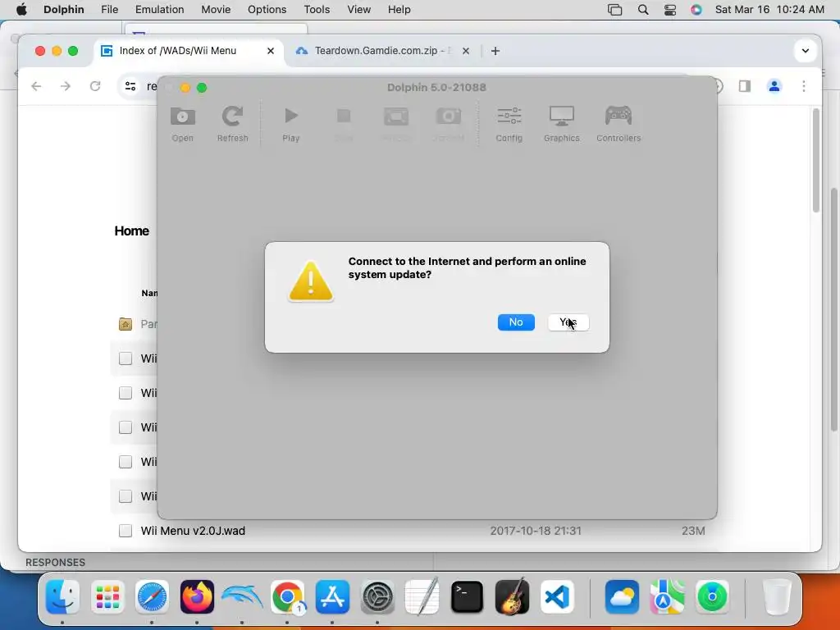Tick the checkbox for Wii Menu v2.0J.wad
840x630 pixels.
pos(126,531)
